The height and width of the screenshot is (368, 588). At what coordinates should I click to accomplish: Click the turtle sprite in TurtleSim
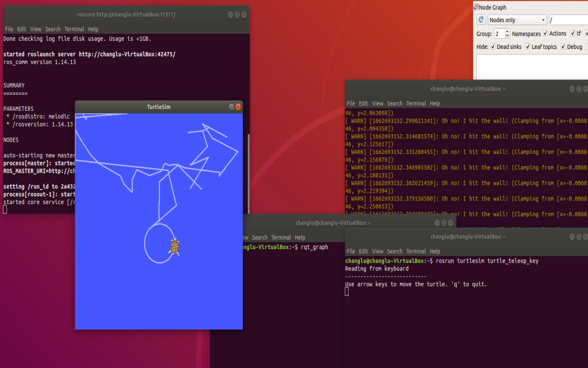point(175,247)
